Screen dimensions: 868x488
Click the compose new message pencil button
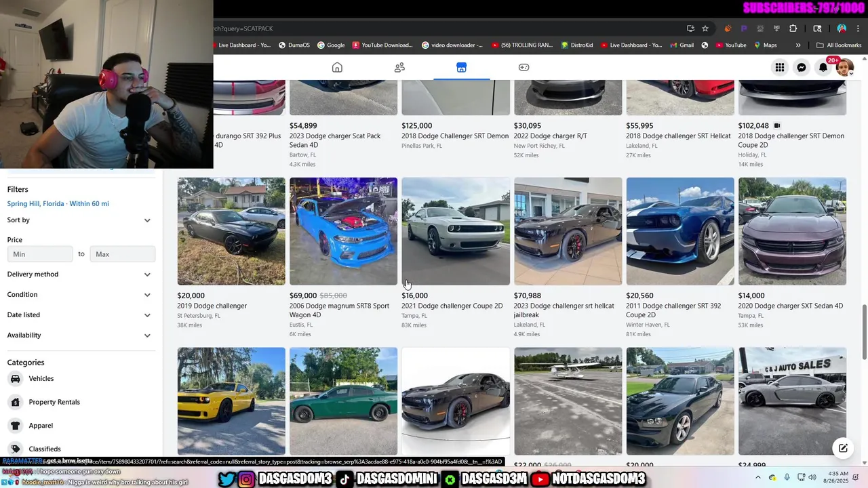coord(843,448)
